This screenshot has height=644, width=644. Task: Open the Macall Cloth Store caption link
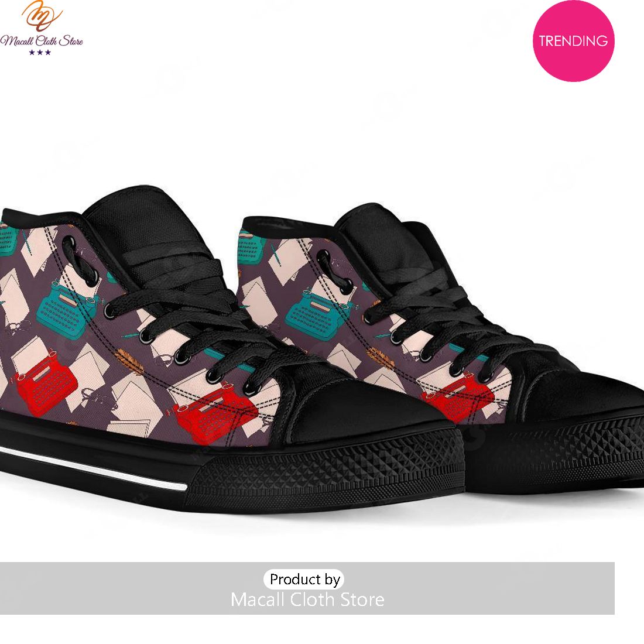pyautogui.click(x=307, y=600)
